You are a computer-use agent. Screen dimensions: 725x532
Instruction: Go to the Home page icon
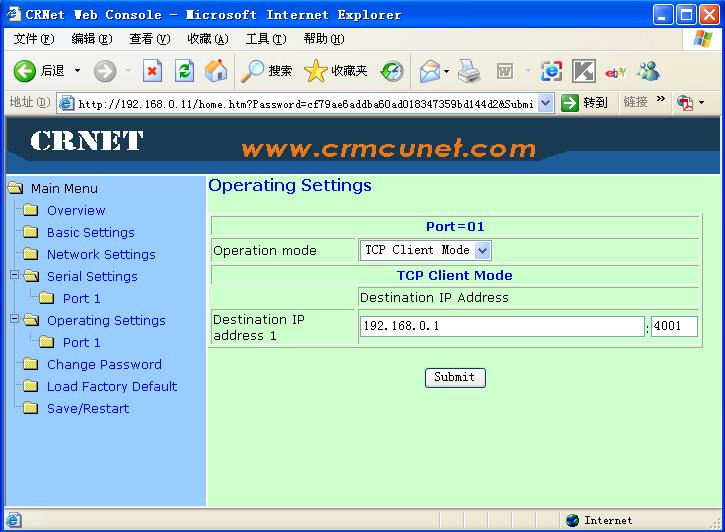tap(216, 71)
